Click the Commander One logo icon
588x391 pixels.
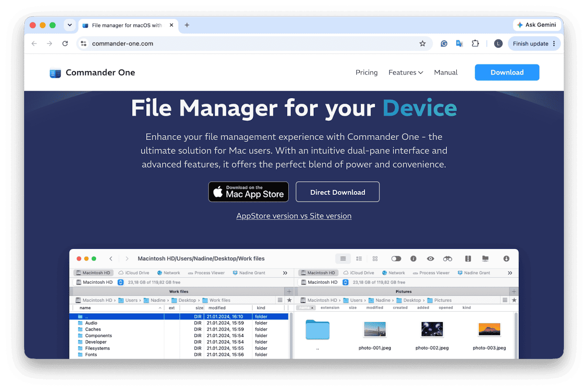coord(55,73)
